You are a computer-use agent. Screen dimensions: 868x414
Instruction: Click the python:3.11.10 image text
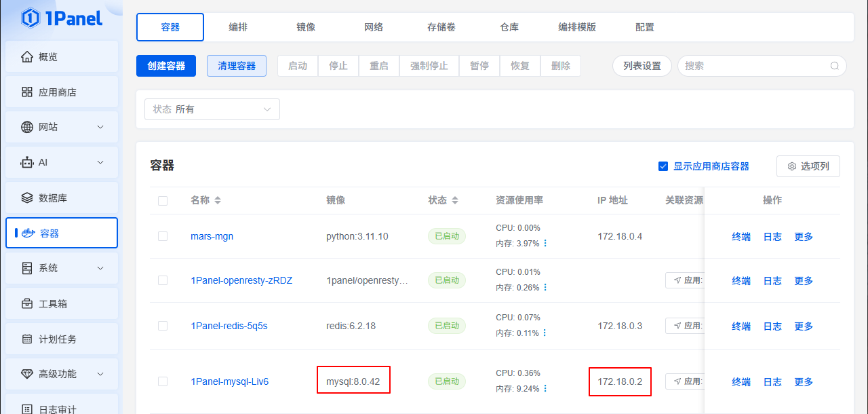pos(357,236)
